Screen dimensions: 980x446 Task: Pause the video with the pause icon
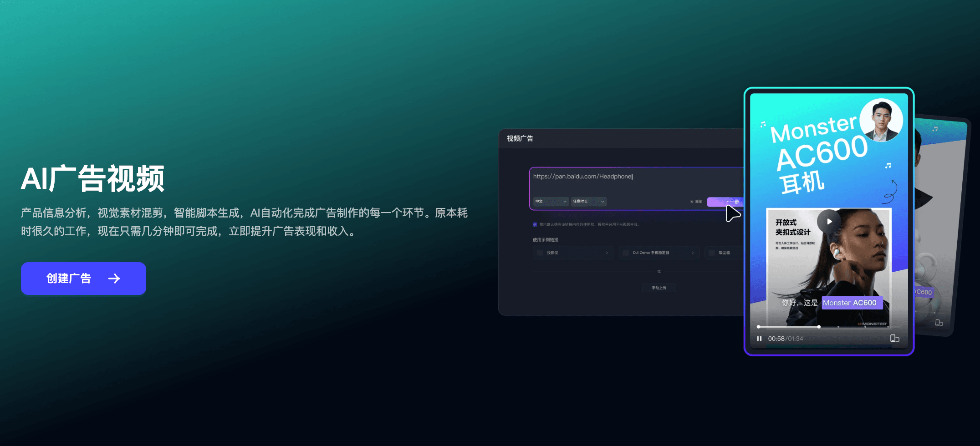[x=759, y=339]
